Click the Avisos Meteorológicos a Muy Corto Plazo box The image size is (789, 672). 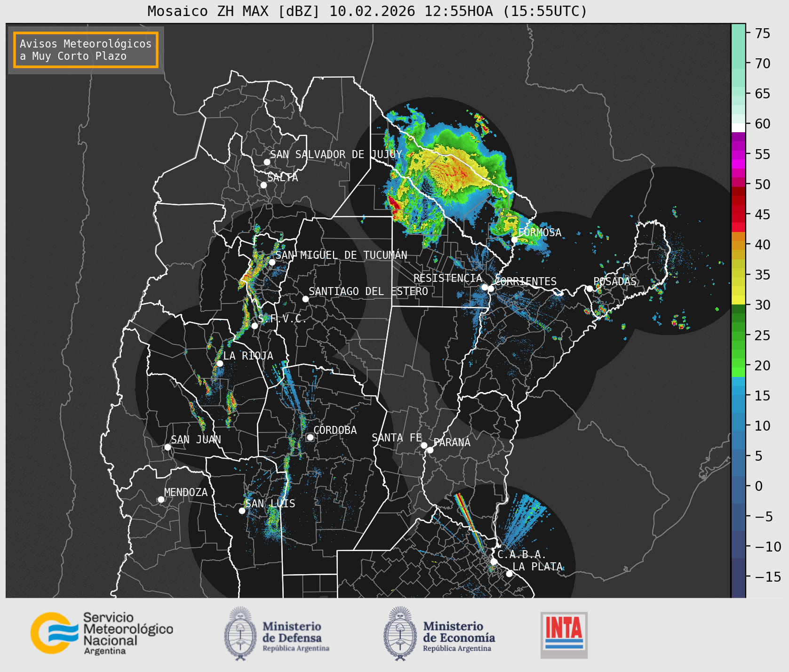(86, 50)
